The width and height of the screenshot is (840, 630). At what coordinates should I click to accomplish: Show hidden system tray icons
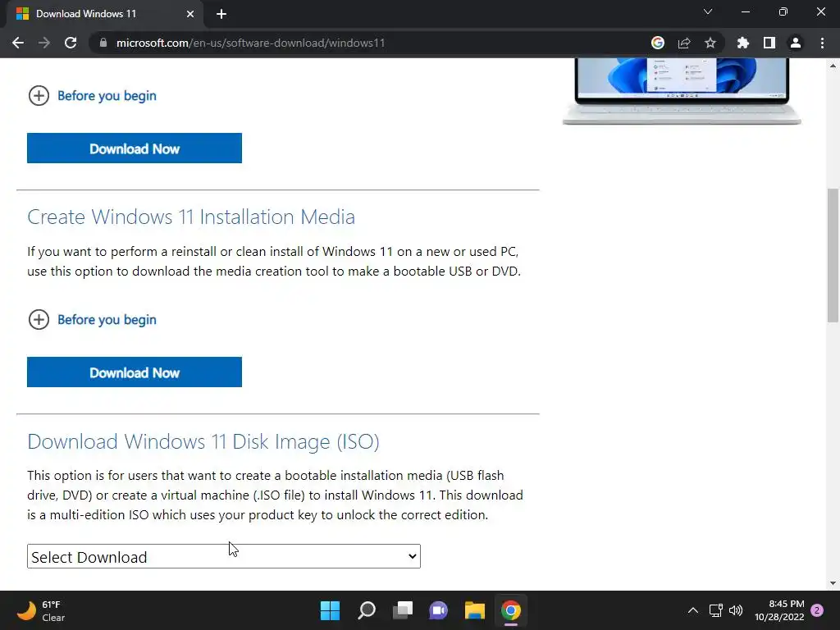click(x=692, y=610)
